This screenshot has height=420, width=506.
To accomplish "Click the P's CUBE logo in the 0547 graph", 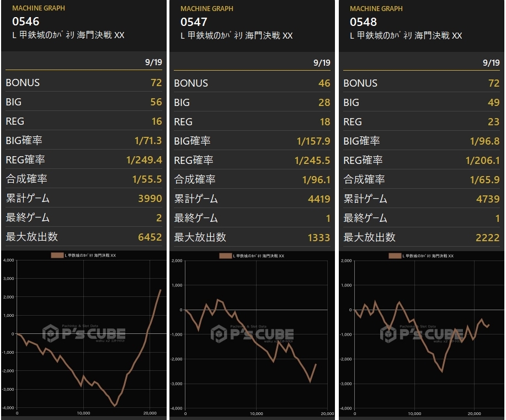I will [252, 334].
